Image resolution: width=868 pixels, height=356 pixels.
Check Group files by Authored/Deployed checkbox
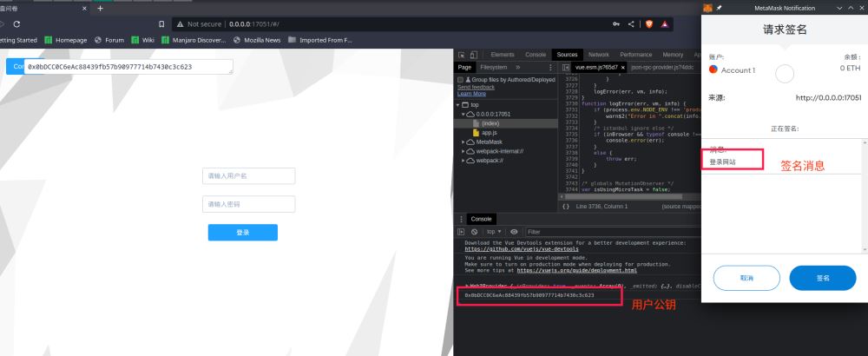pyautogui.click(x=461, y=80)
